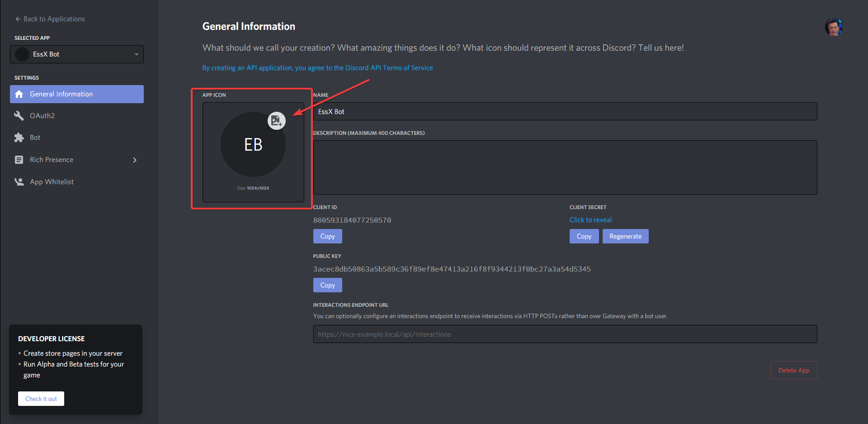Image resolution: width=868 pixels, height=424 pixels.
Task: Go to the OAuth2 settings page
Action: pos(42,116)
